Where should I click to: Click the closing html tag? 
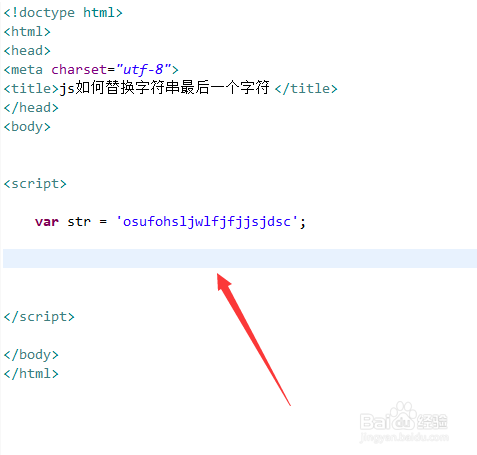click(x=31, y=374)
